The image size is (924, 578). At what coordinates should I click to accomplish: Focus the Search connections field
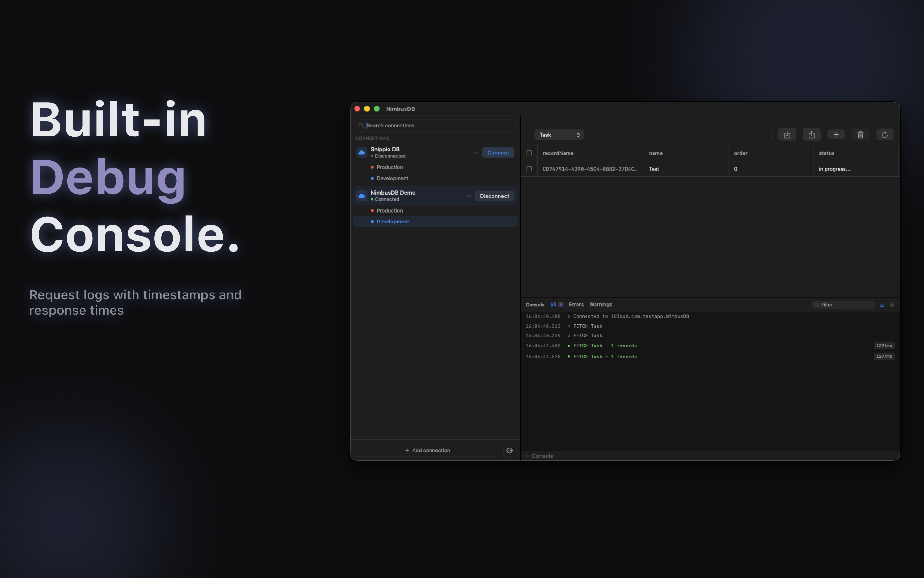(435, 125)
